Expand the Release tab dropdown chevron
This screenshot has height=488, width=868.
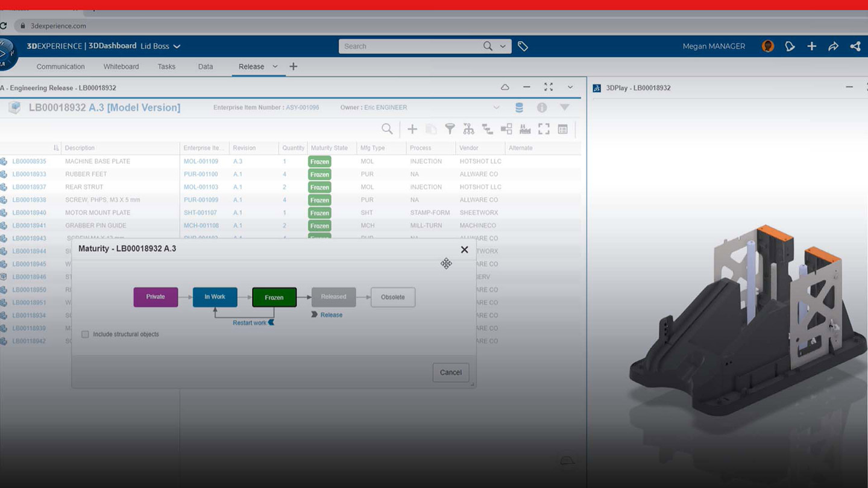[275, 67]
